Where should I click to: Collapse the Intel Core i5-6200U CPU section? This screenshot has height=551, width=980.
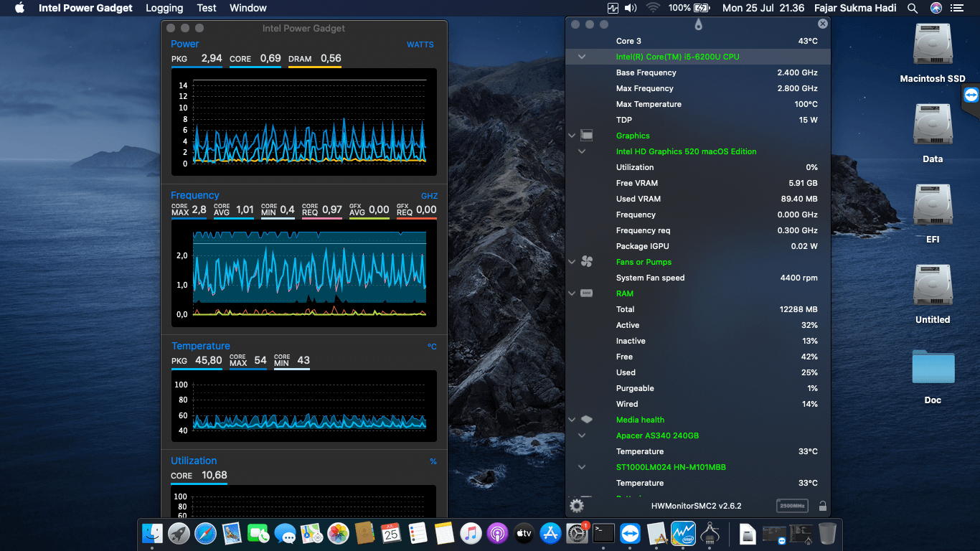pyautogui.click(x=582, y=57)
